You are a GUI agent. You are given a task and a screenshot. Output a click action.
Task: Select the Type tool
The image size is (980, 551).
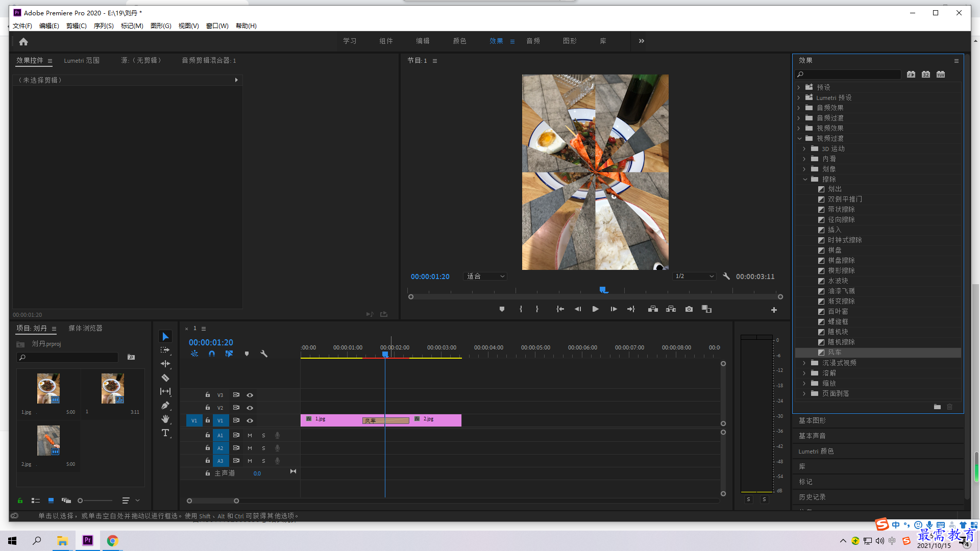click(165, 433)
